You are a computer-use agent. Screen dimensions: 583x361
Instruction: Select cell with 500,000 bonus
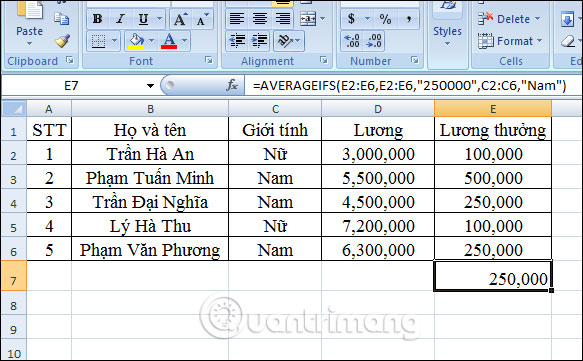[493, 177]
